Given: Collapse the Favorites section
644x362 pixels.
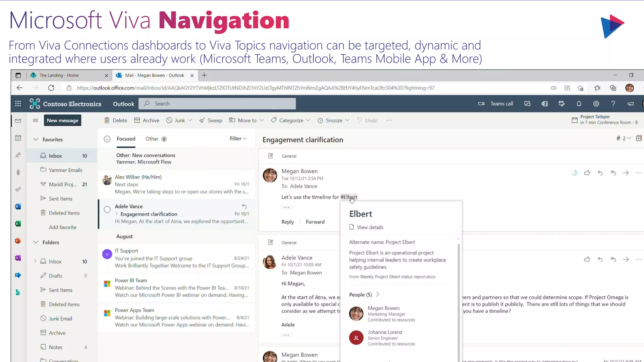Looking at the screenshot, I should pyautogui.click(x=36, y=139).
